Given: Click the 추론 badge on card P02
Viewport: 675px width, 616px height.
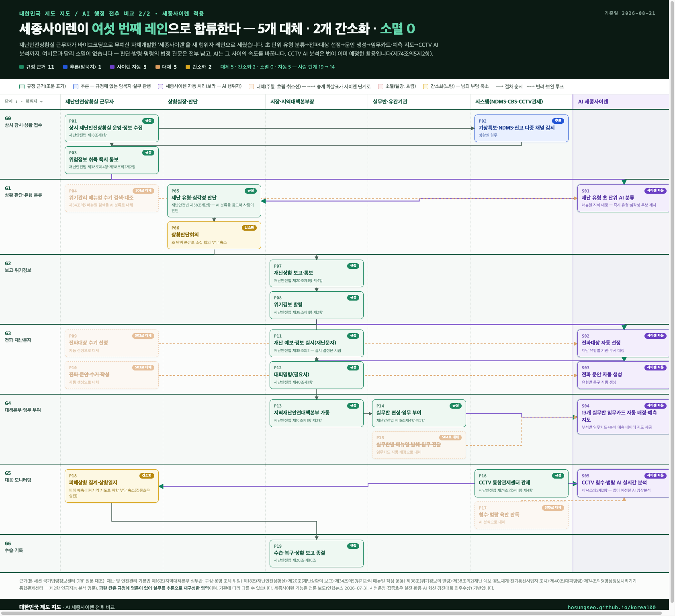Looking at the screenshot, I should click(x=558, y=121).
